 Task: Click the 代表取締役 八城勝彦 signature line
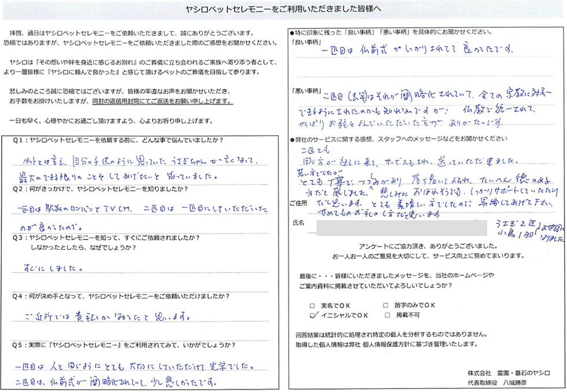(x=507, y=383)
